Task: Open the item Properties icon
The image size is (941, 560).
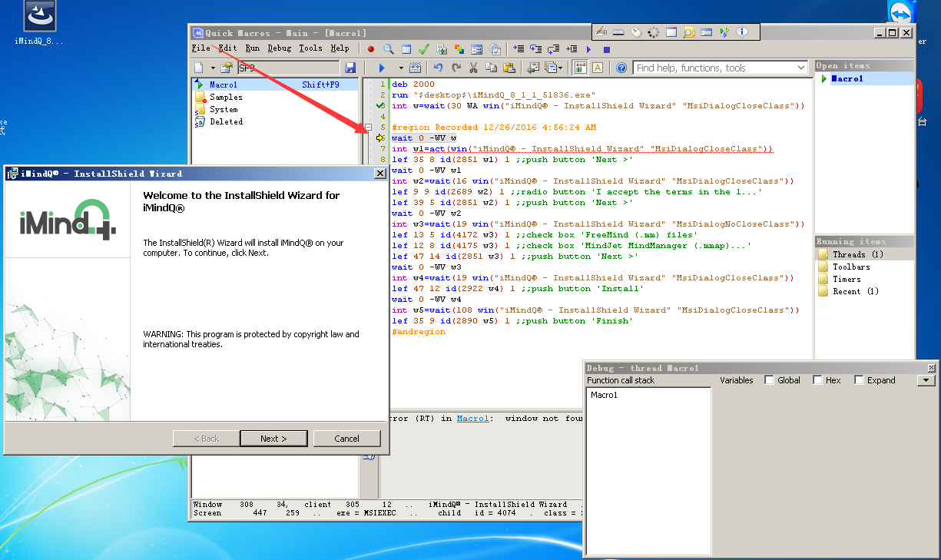Action: point(227,68)
